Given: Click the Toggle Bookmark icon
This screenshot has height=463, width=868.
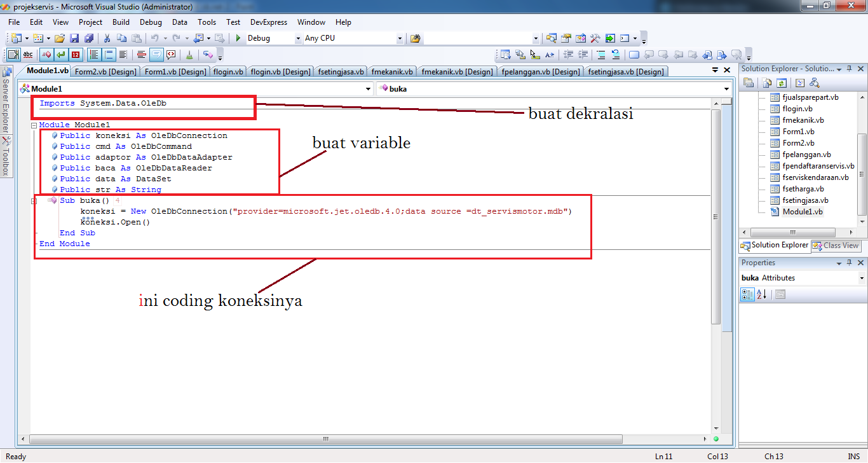Looking at the screenshot, I should tap(634, 54).
